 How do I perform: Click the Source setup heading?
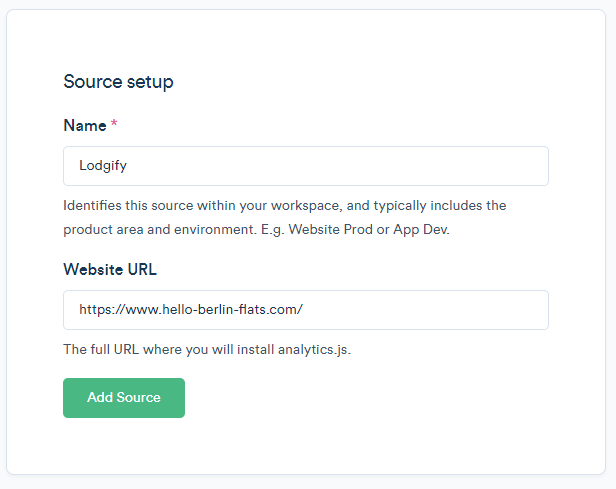click(x=118, y=82)
